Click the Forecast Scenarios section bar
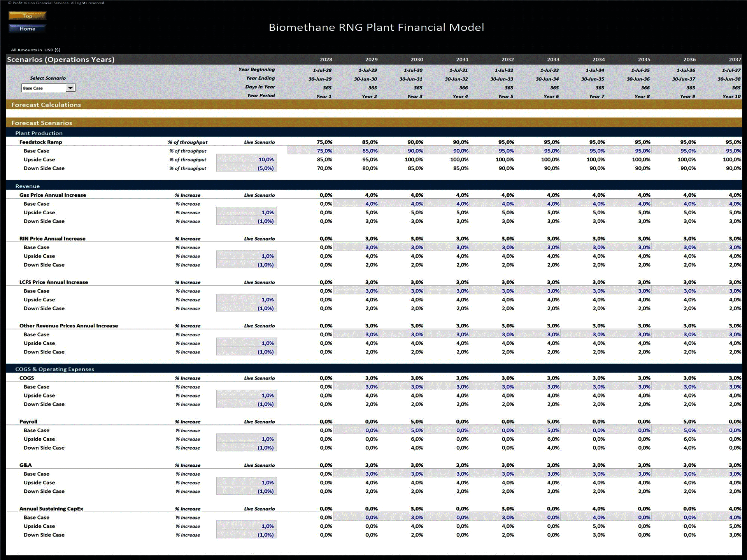 click(x=374, y=123)
